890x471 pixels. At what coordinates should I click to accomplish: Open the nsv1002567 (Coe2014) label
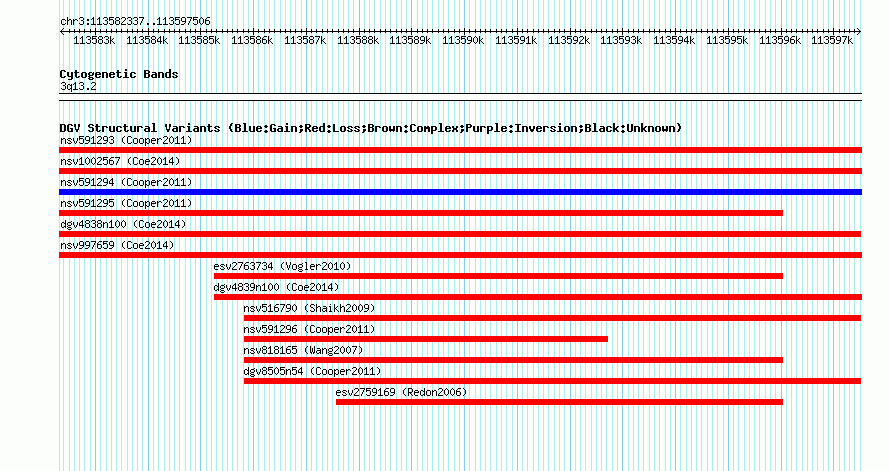point(120,161)
